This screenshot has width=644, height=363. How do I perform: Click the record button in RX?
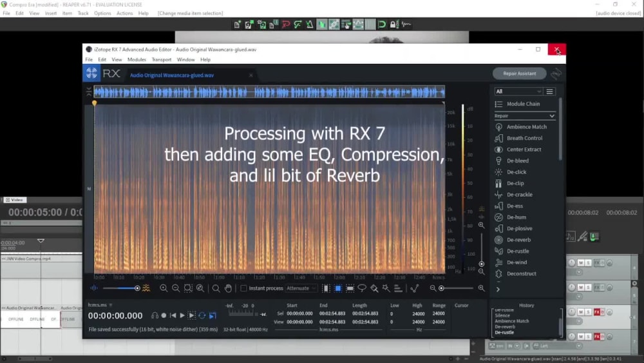click(164, 316)
